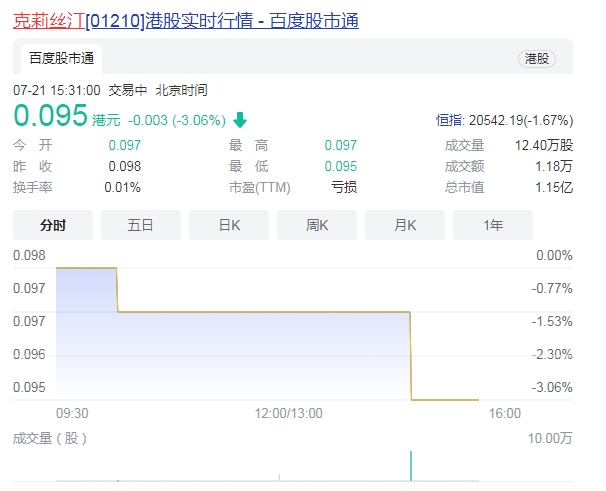Click the 总市值 value 1.15亿
The image size is (606, 491).
point(554,188)
